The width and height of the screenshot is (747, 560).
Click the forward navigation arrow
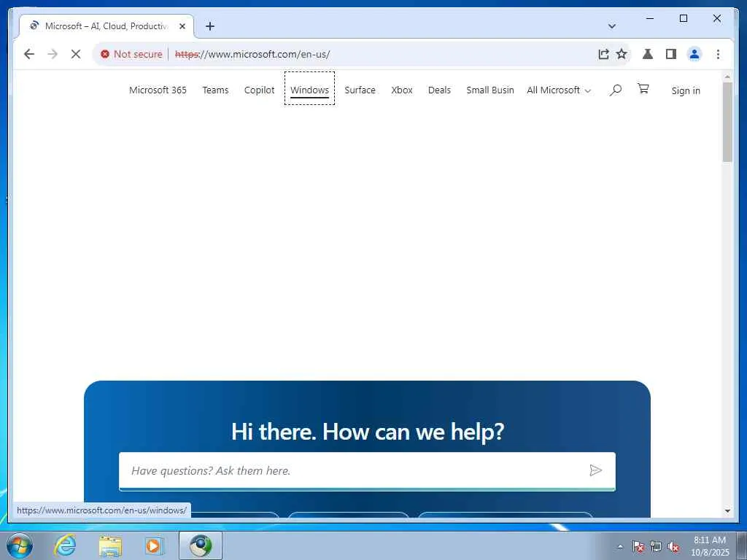[53, 54]
